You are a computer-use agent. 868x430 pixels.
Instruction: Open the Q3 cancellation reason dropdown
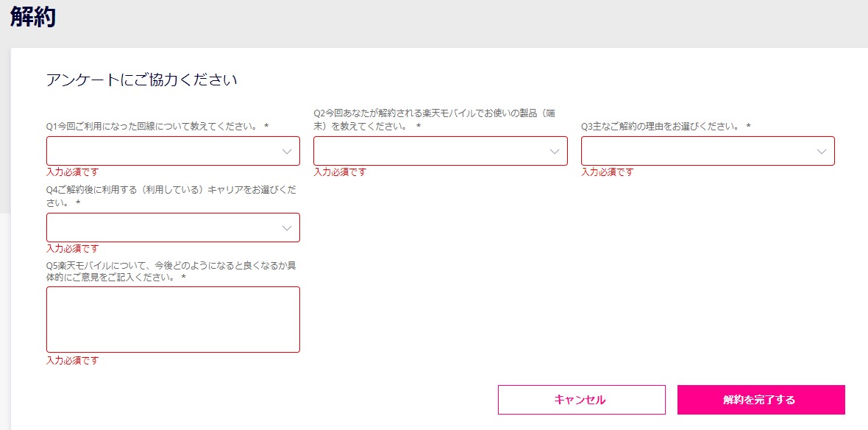[708, 151]
